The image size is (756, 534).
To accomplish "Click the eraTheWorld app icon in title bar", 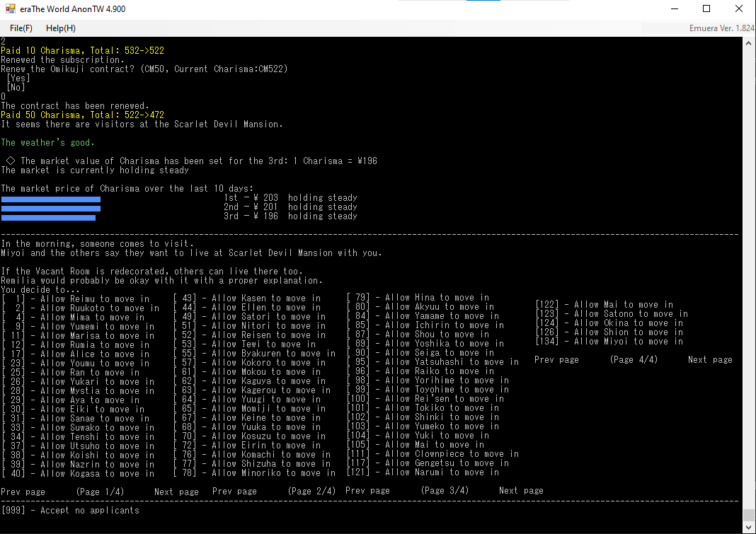I will tap(11, 9).
